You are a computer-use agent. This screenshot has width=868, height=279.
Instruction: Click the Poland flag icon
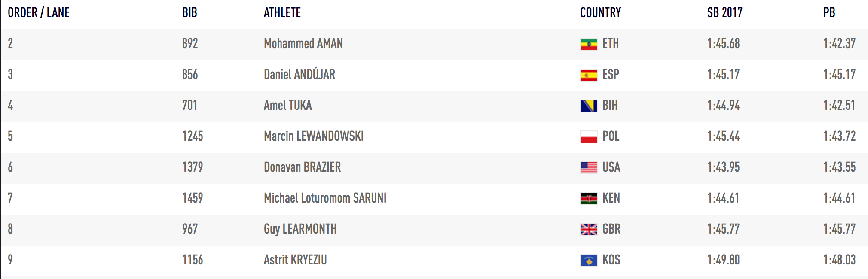click(589, 137)
